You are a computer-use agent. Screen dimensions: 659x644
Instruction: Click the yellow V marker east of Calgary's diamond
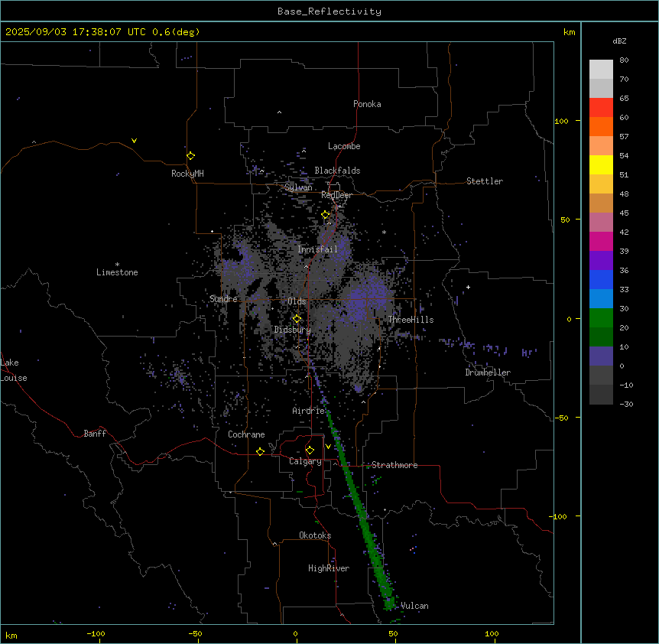pyautogui.click(x=328, y=447)
